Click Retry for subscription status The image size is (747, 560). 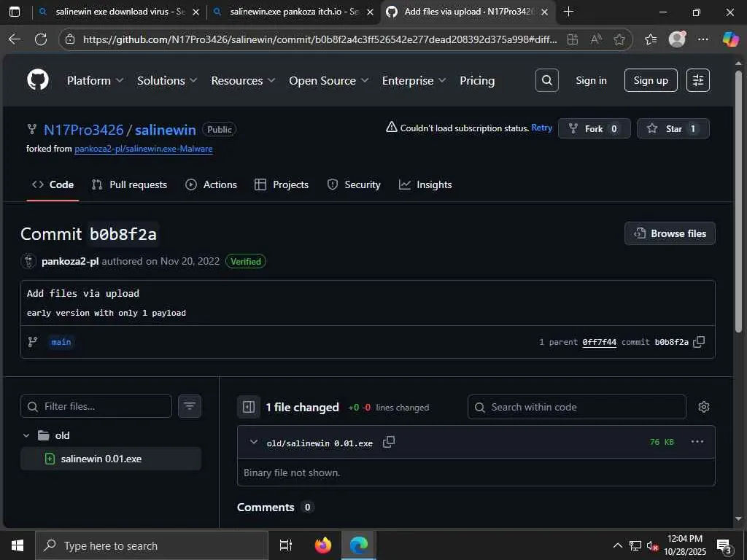542,128
